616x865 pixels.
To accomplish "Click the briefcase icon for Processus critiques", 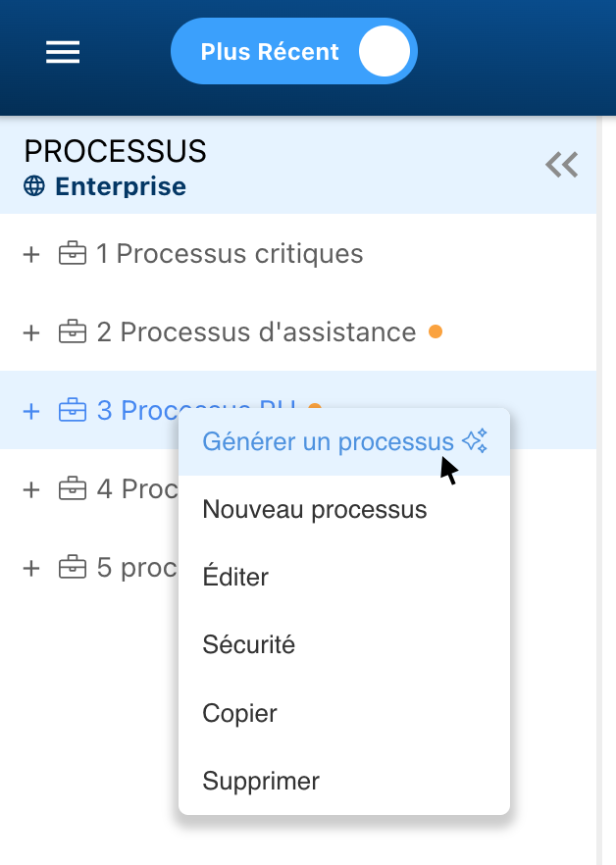I will tap(73, 254).
